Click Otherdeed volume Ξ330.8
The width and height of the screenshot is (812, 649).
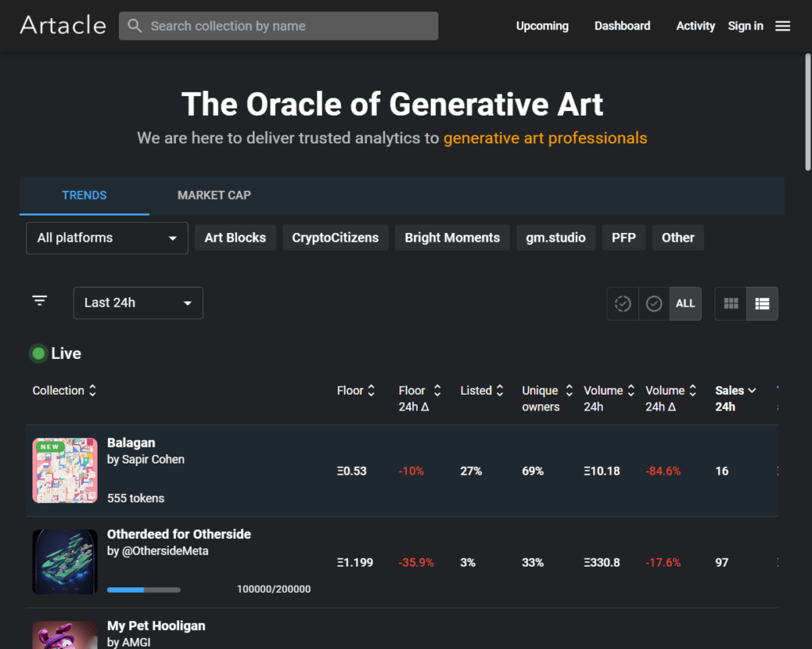[x=602, y=563]
